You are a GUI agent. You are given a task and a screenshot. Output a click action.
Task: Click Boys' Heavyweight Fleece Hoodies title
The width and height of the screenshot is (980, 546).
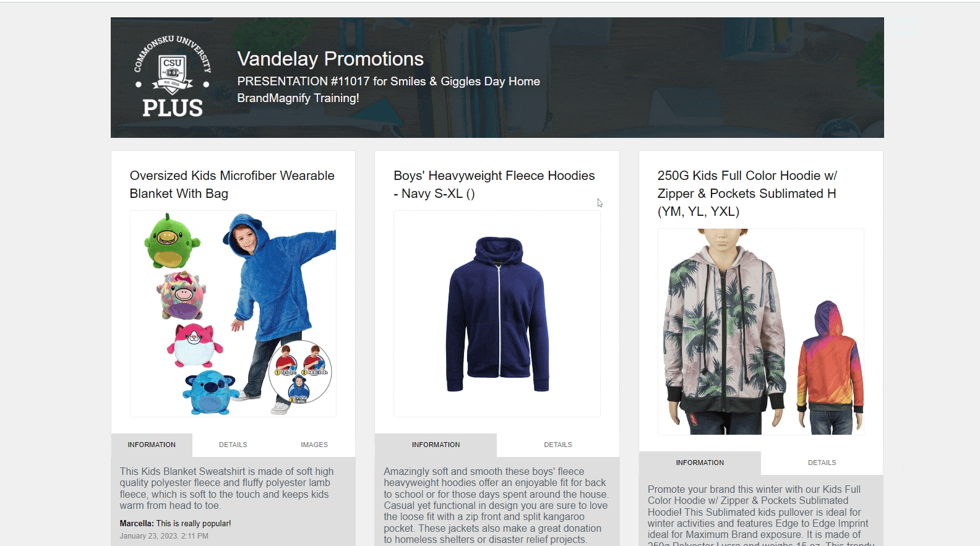click(x=494, y=184)
